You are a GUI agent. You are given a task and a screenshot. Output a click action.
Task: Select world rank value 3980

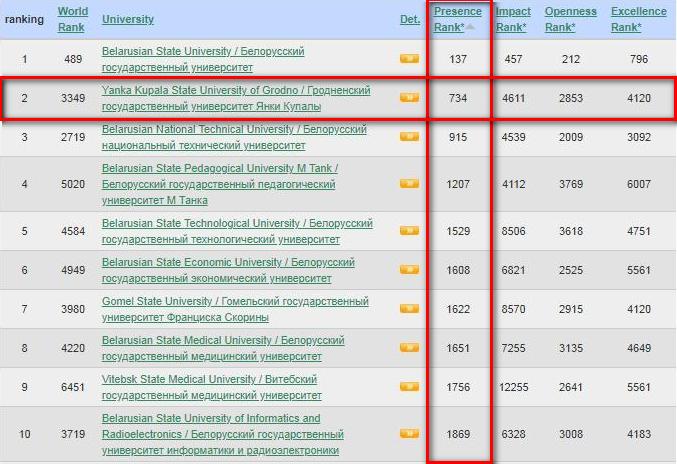73,309
